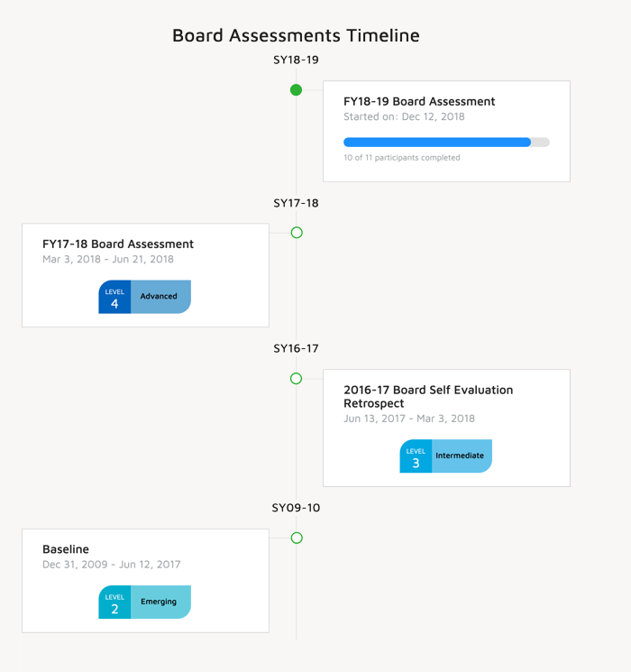Open the FY18-19 Board Assessment title
Image resolution: width=631 pixels, height=672 pixels.
[x=419, y=102]
